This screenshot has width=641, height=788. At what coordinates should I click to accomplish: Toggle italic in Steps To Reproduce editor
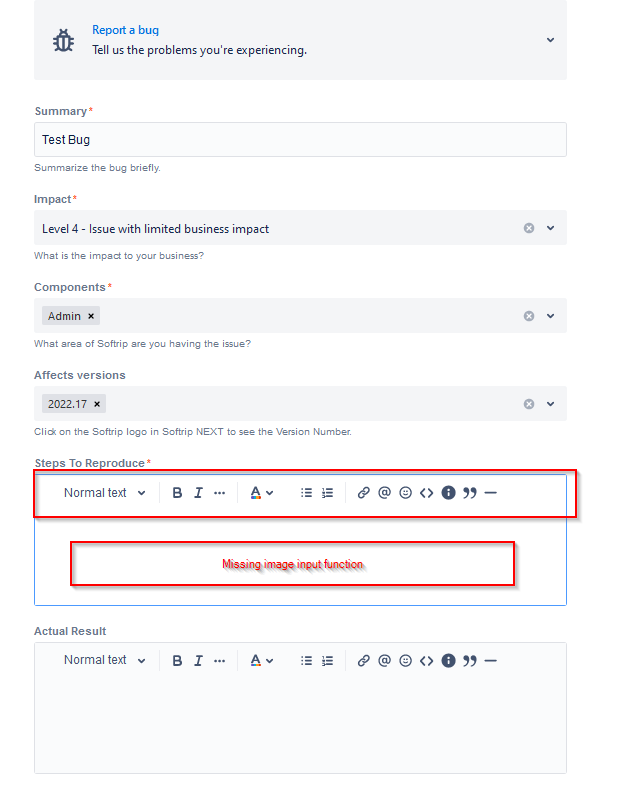coord(199,493)
